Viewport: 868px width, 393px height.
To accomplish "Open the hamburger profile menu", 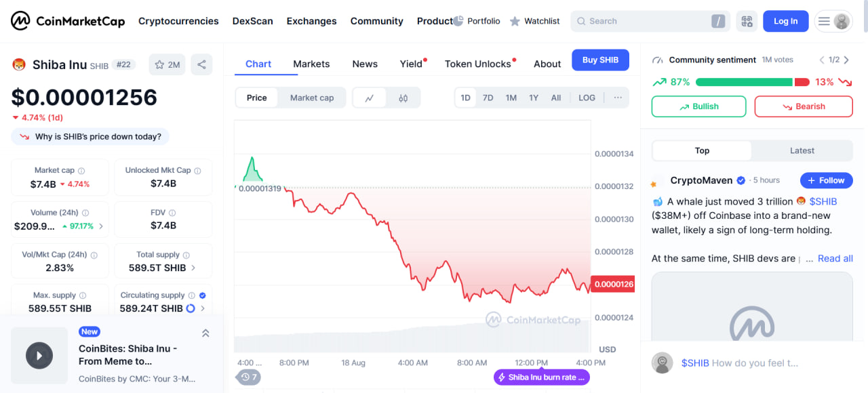I will pyautogui.click(x=833, y=21).
